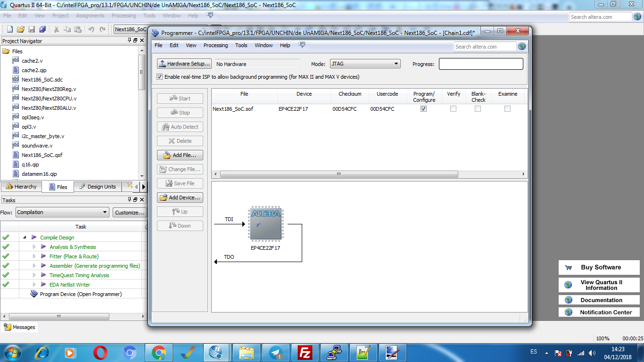
Task: Open the Messages tab
Action: coord(19,327)
